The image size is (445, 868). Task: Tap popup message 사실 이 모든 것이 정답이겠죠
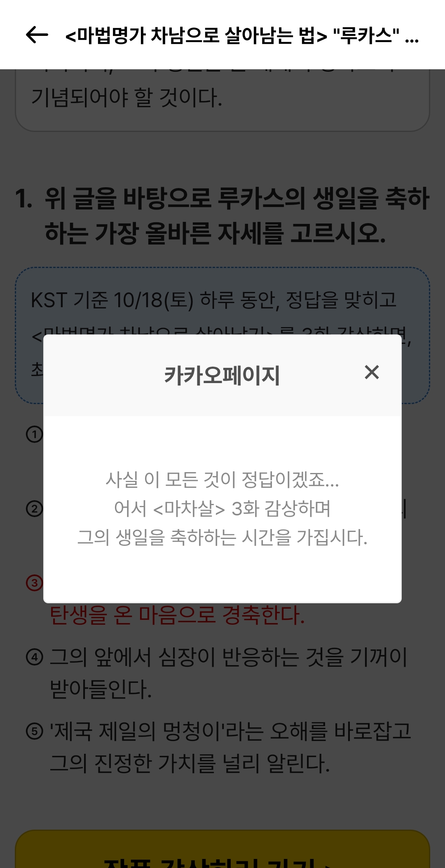click(x=222, y=479)
